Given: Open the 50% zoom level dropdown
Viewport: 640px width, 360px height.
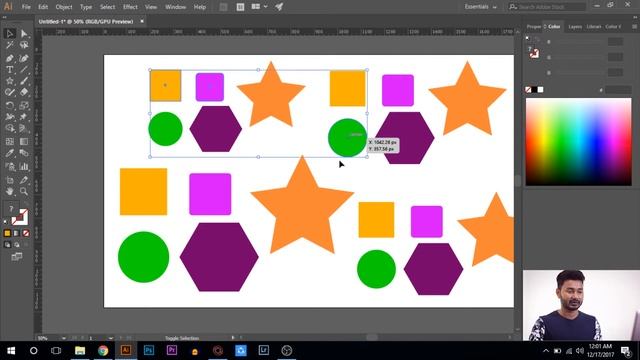Looking at the screenshot, I should [x=64, y=338].
